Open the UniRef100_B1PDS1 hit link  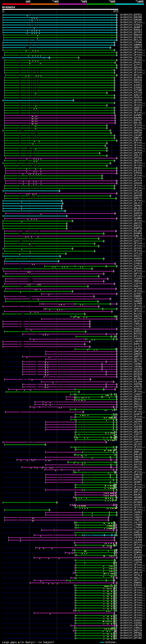click(x=131, y=15)
